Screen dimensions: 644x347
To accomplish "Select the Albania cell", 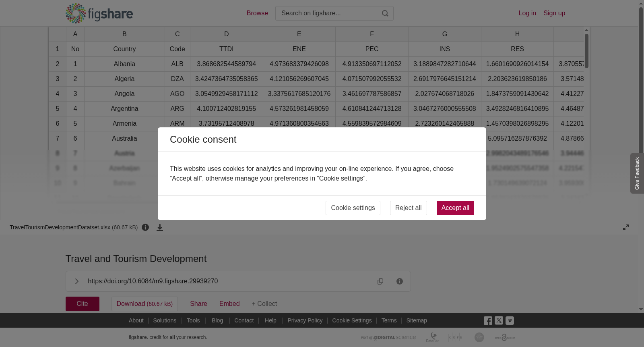I will pyautogui.click(x=124, y=64).
